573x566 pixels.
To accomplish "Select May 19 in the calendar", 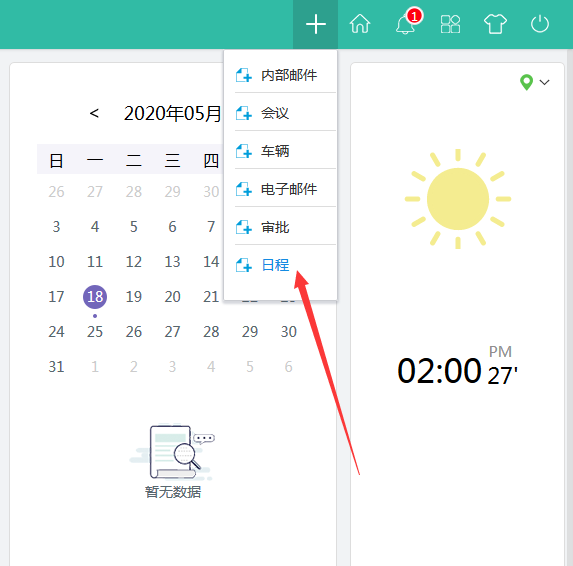I will click(134, 297).
